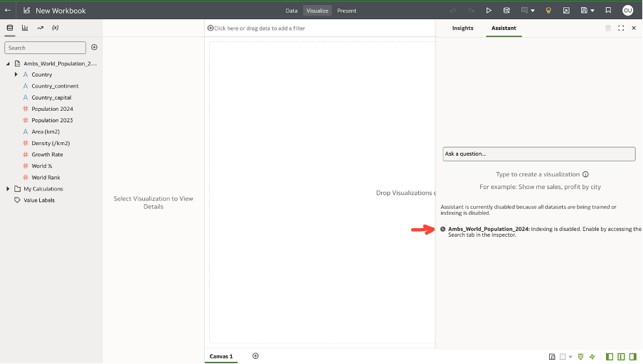Maximize the Assistant panel with the expand icon
The image size is (643, 364).
click(x=621, y=28)
